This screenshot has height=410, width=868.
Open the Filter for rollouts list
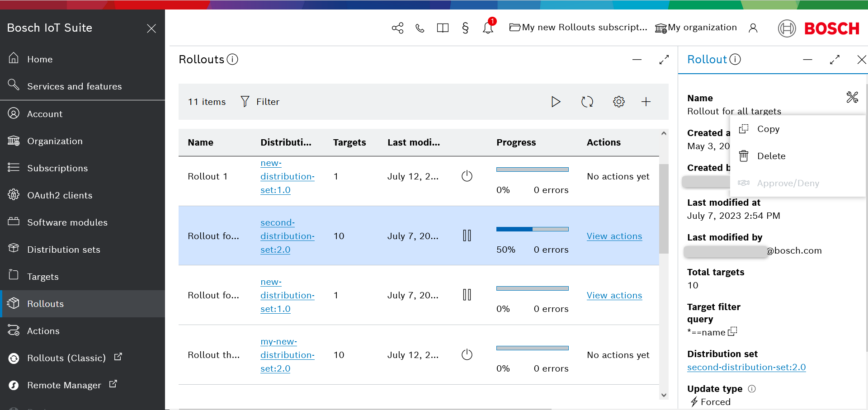pos(260,102)
